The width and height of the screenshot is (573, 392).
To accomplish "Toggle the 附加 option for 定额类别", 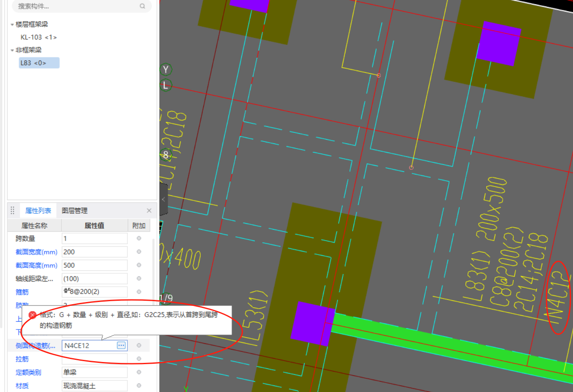I will [139, 372].
